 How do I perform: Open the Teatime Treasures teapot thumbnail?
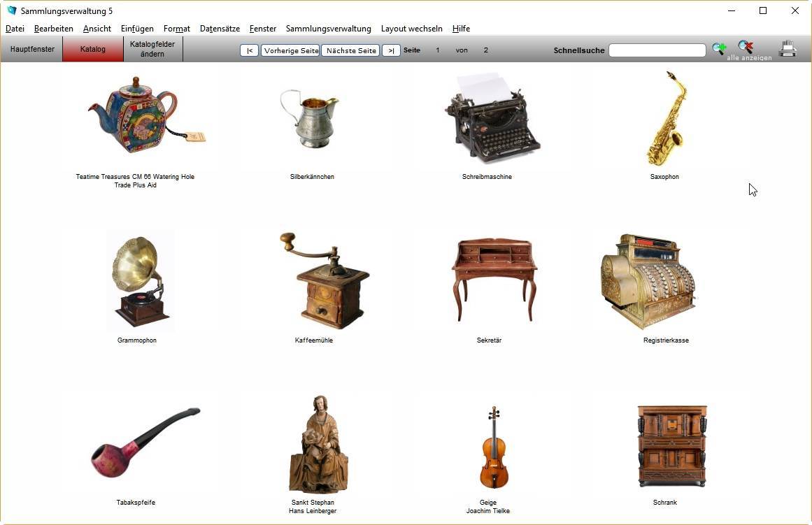[x=136, y=115]
